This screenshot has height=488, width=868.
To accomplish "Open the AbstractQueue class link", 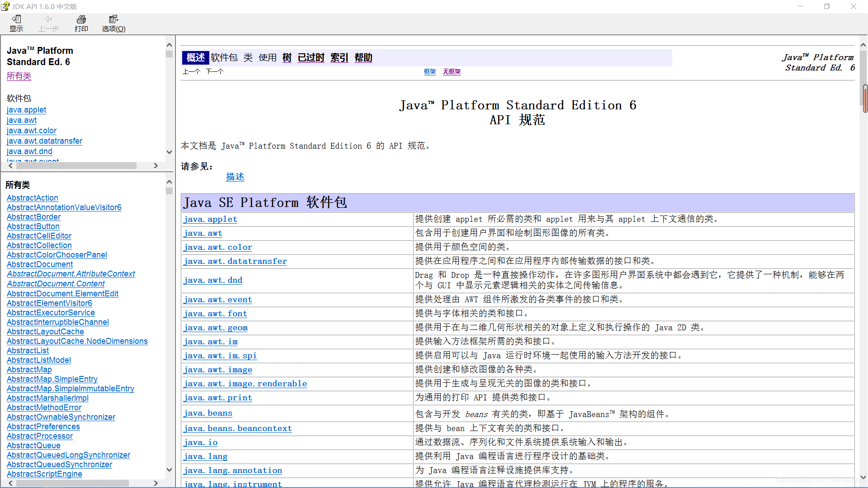I will pyautogui.click(x=33, y=446).
